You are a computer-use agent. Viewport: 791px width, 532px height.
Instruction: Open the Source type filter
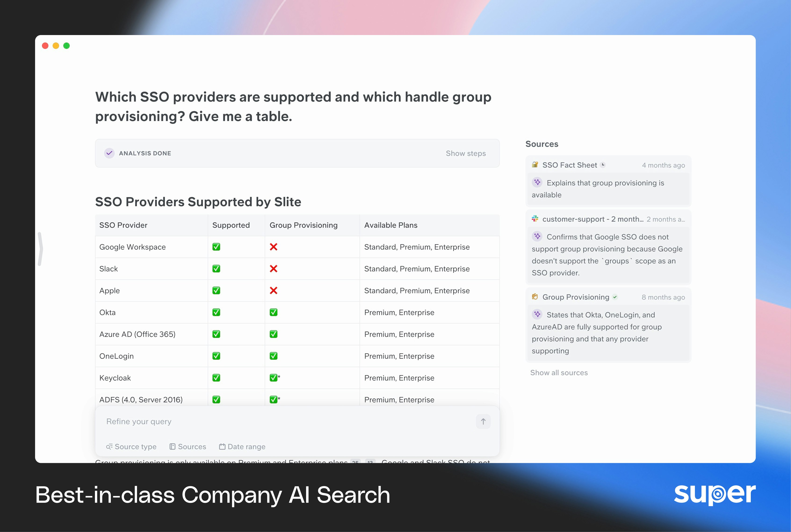(x=131, y=446)
